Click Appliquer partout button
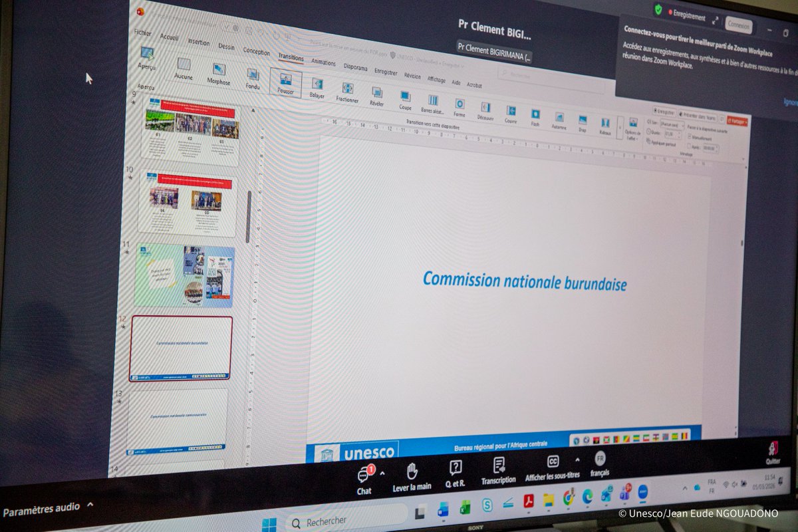The height and width of the screenshot is (532, 798). pos(661,143)
